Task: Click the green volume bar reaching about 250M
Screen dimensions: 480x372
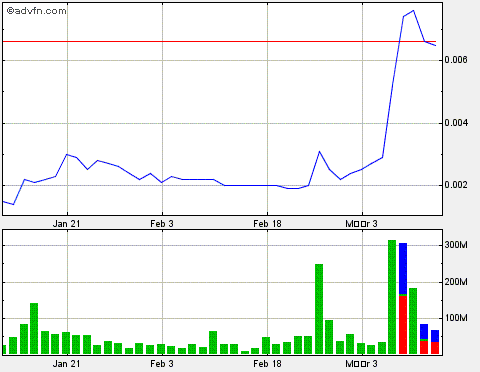Action: coord(319,309)
